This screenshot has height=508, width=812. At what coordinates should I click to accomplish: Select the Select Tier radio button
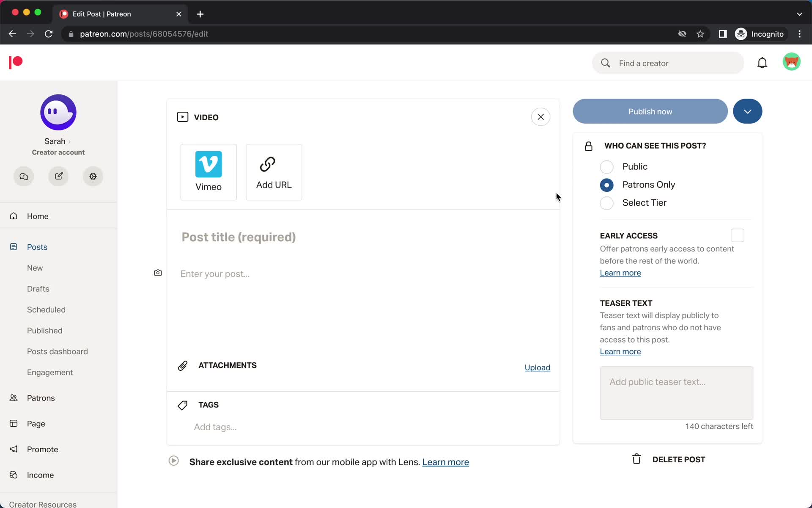[x=607, y=202]
